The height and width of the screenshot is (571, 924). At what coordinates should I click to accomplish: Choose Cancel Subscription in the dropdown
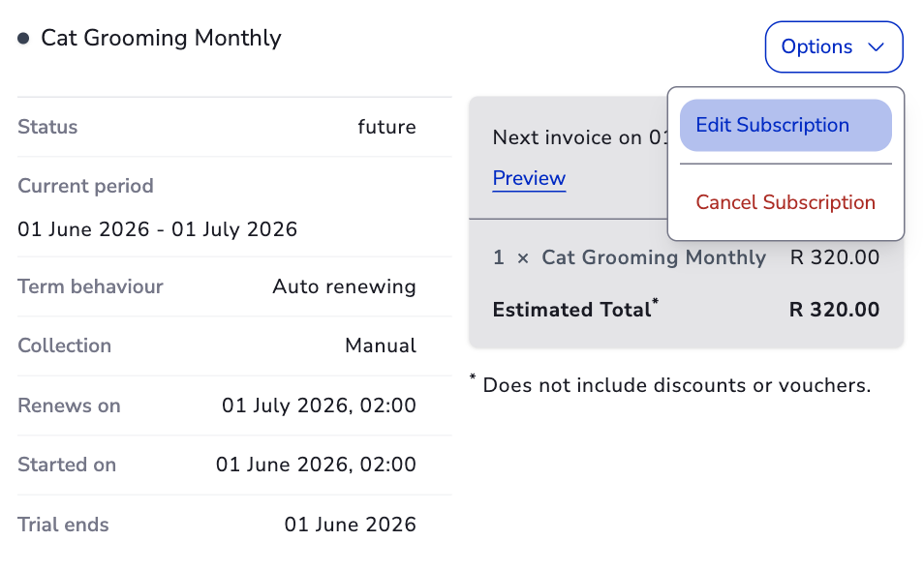[x=785, y=202]
